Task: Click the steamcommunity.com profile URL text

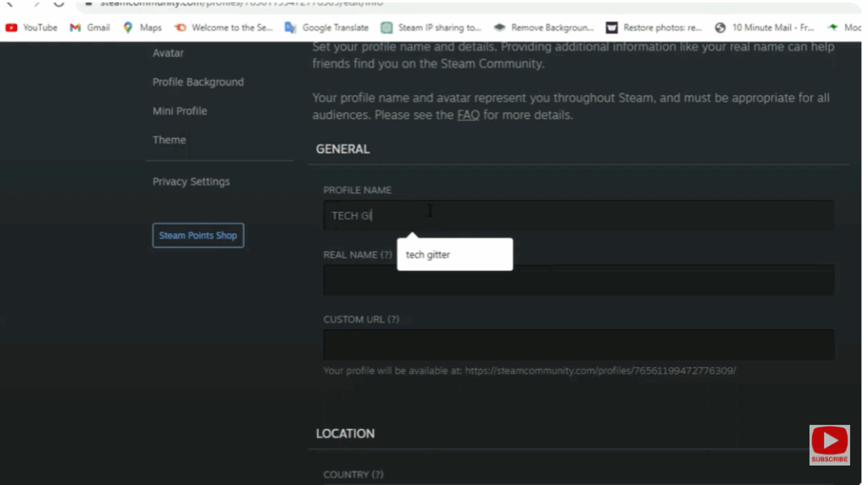Action: tap(601, 371)
